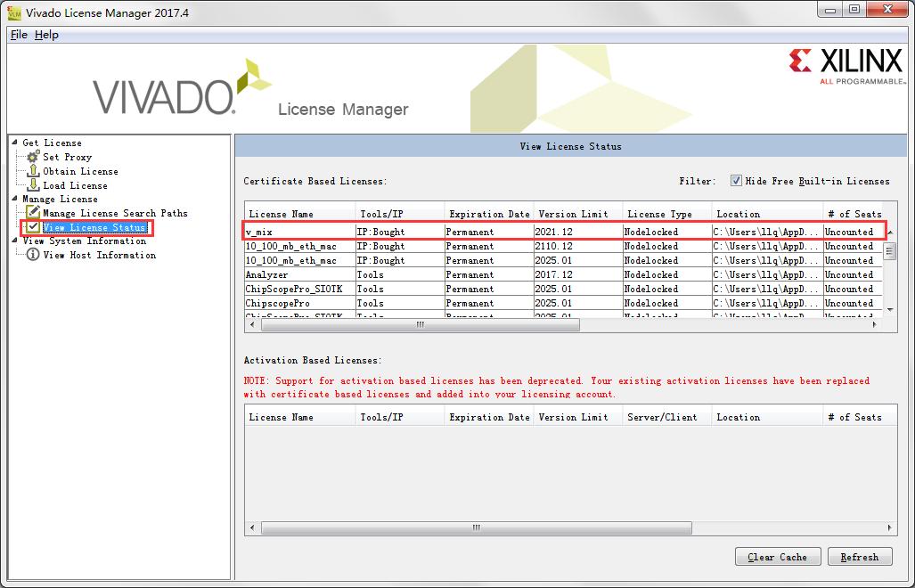Screen dimensions: 915x588
Task: Click the certificate table vertical scrollbar thumb
Action: tap(890, 251)
